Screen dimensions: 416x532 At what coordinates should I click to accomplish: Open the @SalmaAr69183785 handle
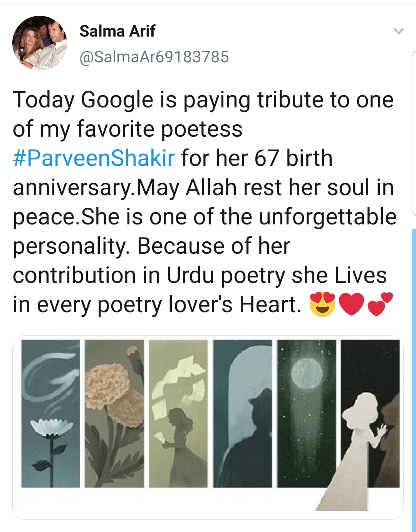154,57
